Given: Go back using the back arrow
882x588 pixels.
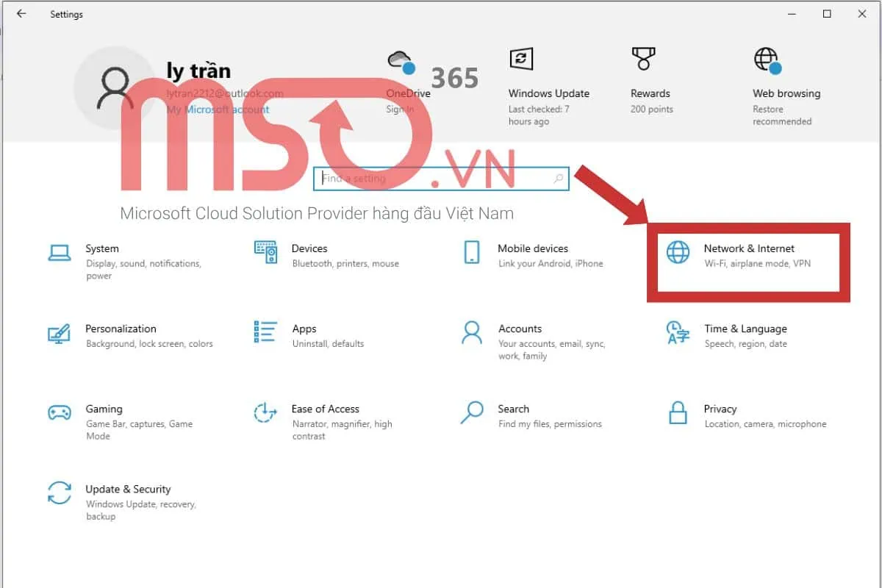Looking at the screenshot, I should point(21,14).
